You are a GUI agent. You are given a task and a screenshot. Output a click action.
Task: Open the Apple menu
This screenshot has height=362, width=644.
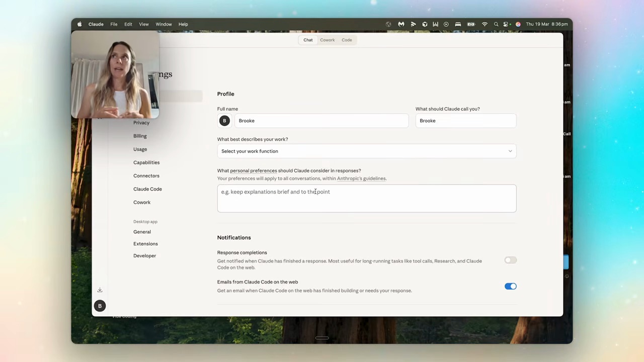point(79,24)
